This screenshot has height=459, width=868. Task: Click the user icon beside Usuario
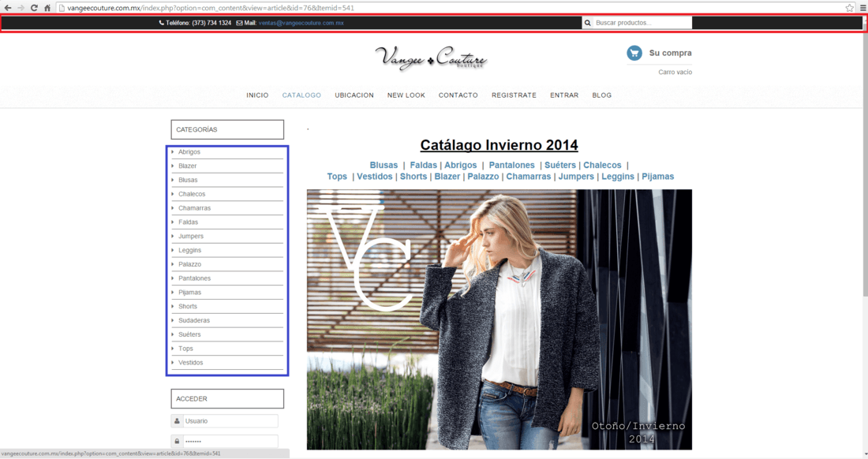[x=177, y=421]
